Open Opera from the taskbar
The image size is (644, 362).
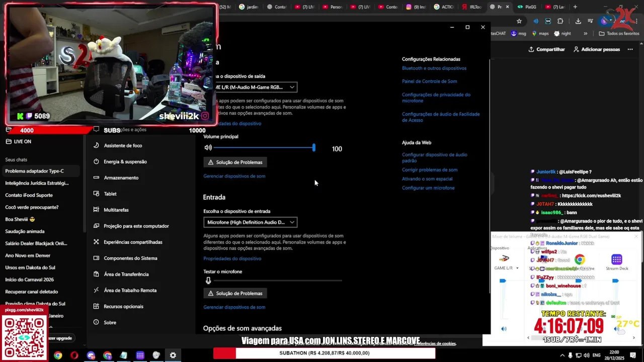(x=74, y=355)
